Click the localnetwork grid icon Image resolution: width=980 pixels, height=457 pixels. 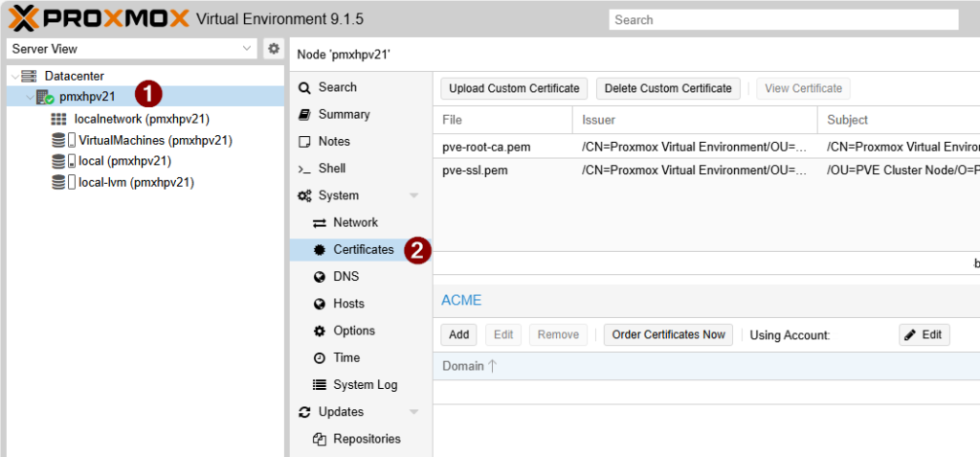(58, 119)
